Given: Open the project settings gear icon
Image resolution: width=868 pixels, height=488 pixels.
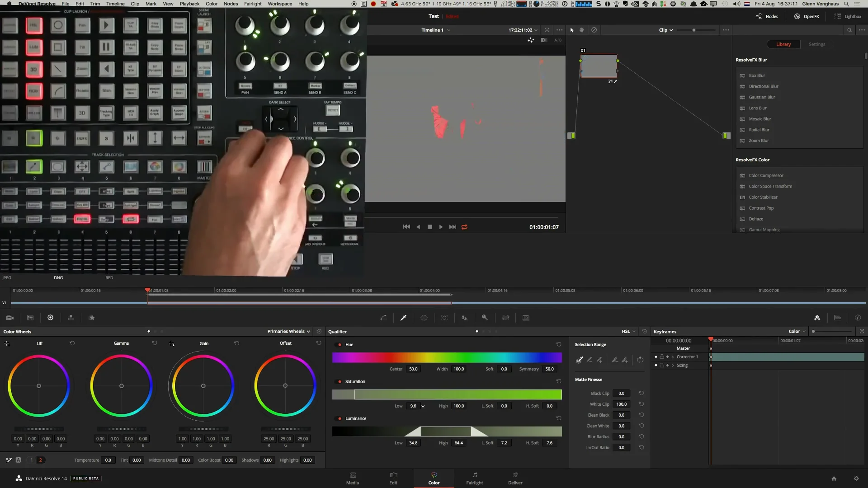Looking at the screenshot, I should (x=856, y=479).
